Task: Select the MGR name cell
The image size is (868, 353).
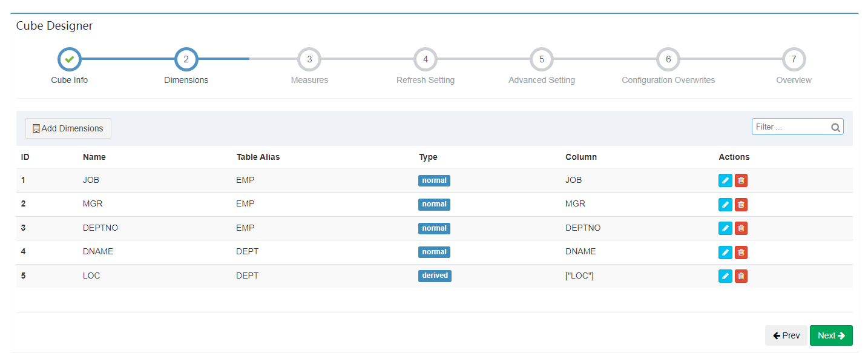Action: click(x=93, y=203)
